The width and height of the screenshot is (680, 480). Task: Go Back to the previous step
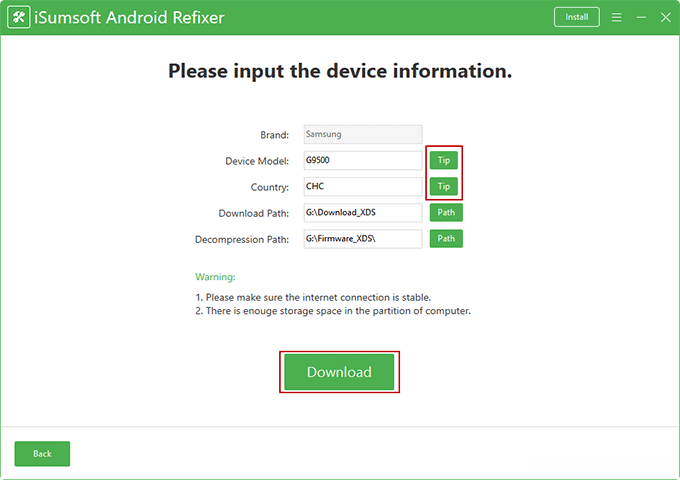pyautogui.click(x=42, y=454)
